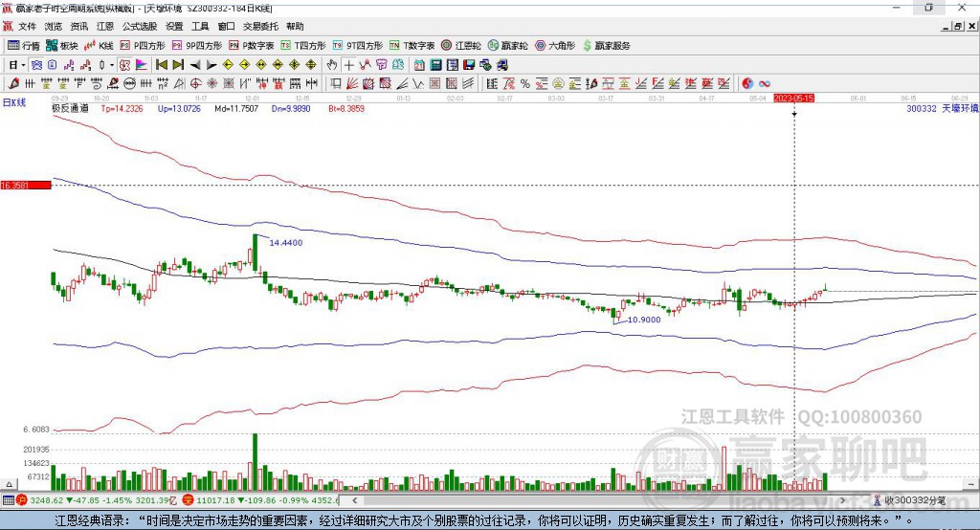Select the percent % line tool

click(x=525, y=84)
